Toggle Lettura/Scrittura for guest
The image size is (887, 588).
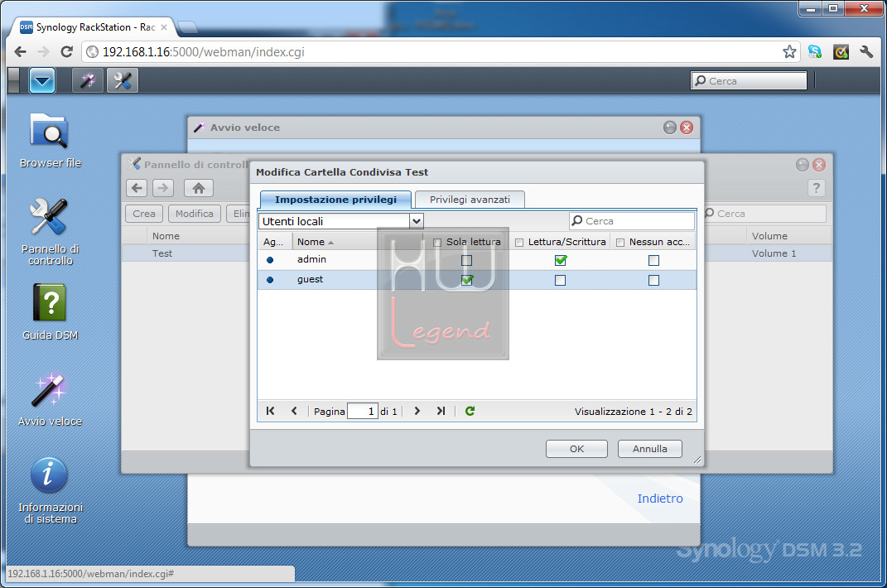561,280
